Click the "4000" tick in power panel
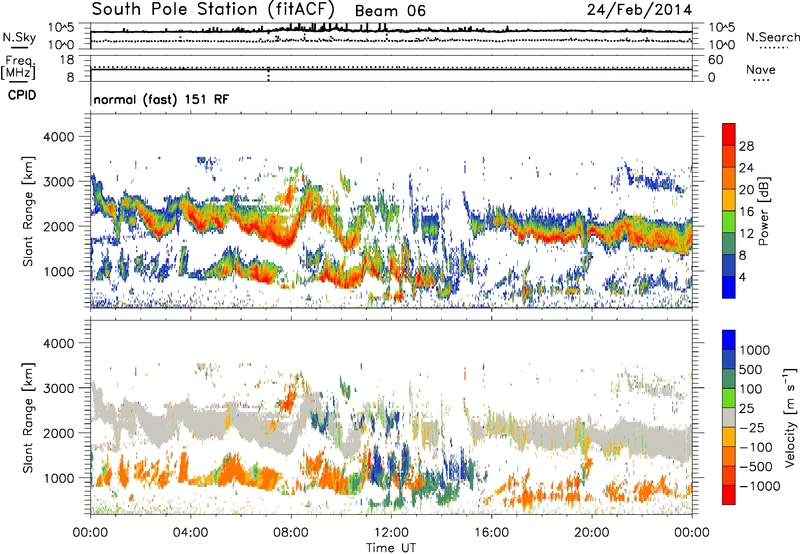This screenshot has height=554, width=800. pos(58,137)
